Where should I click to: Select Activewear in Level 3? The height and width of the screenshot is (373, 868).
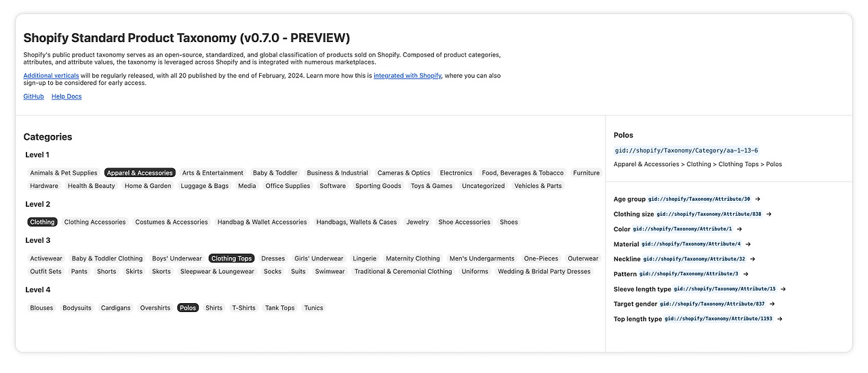pyautogui.click(x=46, y=258)
